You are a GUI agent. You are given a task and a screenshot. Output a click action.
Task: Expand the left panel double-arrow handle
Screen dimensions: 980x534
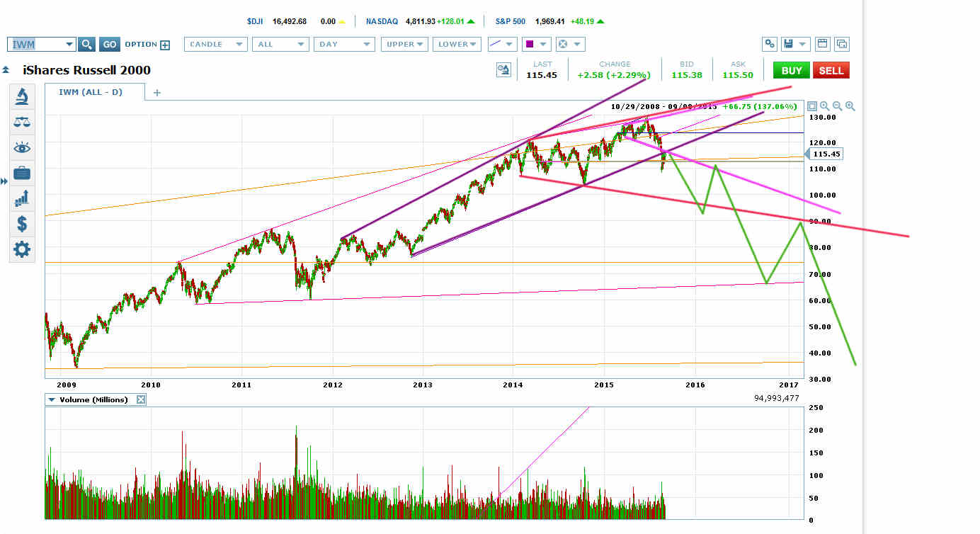[x=4, y=182]
